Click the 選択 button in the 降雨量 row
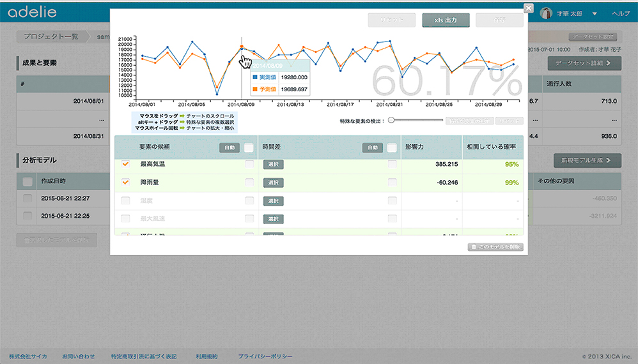638x364 pixels. (x=274, y=183)
